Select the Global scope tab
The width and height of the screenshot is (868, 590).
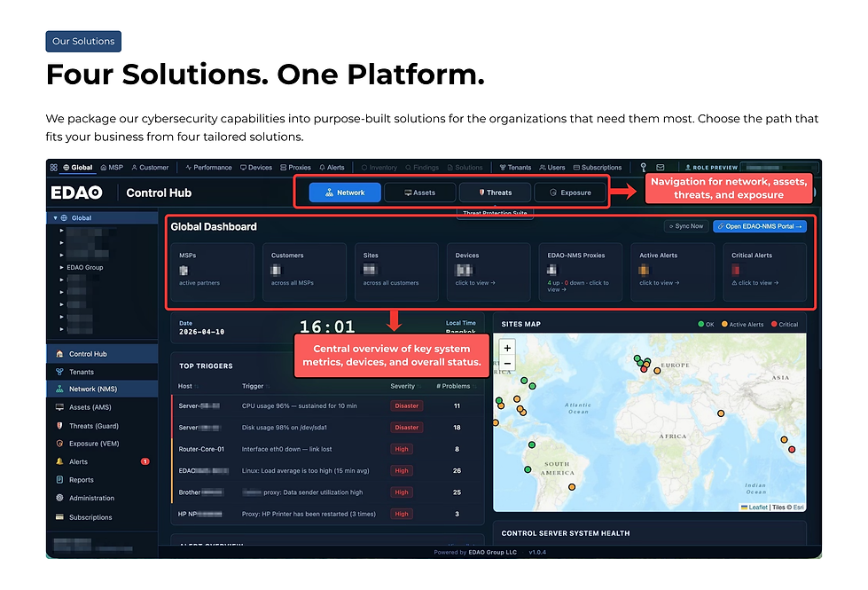[x=77, y=168]
